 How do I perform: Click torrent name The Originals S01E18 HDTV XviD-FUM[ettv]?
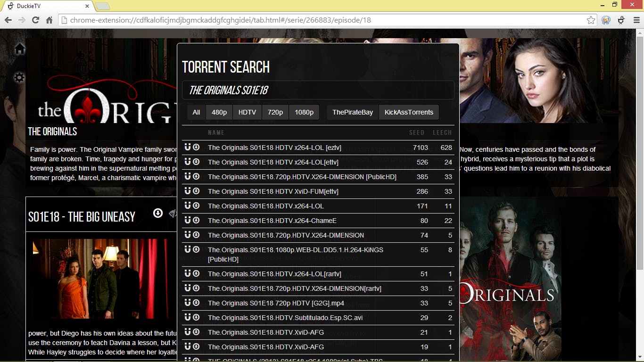tap(273, 191)
